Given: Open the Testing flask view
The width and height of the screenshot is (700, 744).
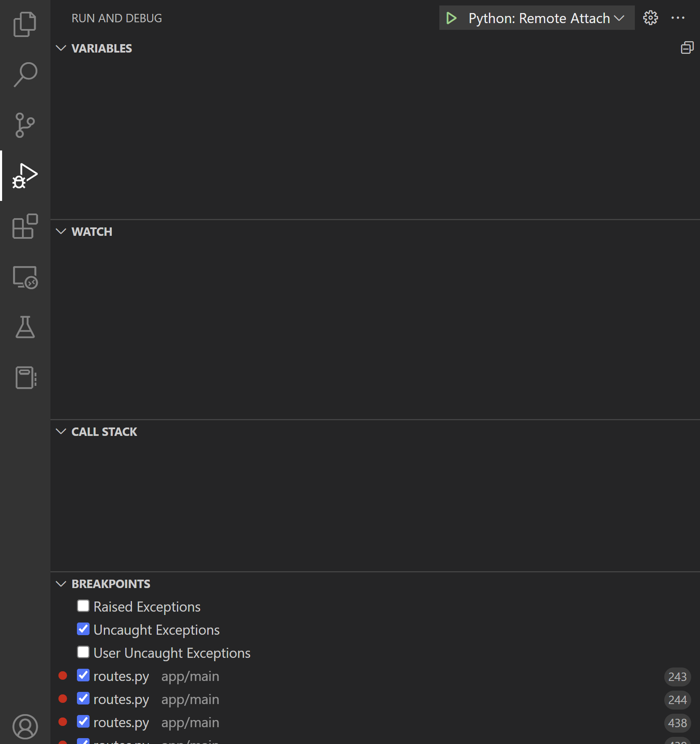Looking at the screenshot, I should click(x=25, y=327).
